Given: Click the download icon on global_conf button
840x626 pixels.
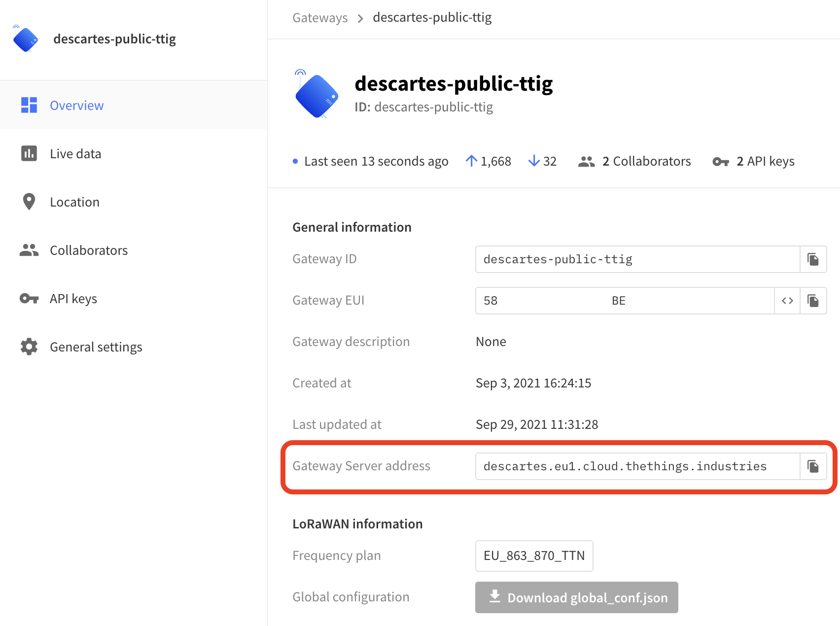Looking at the screenshot, I should tap(494, 596).
